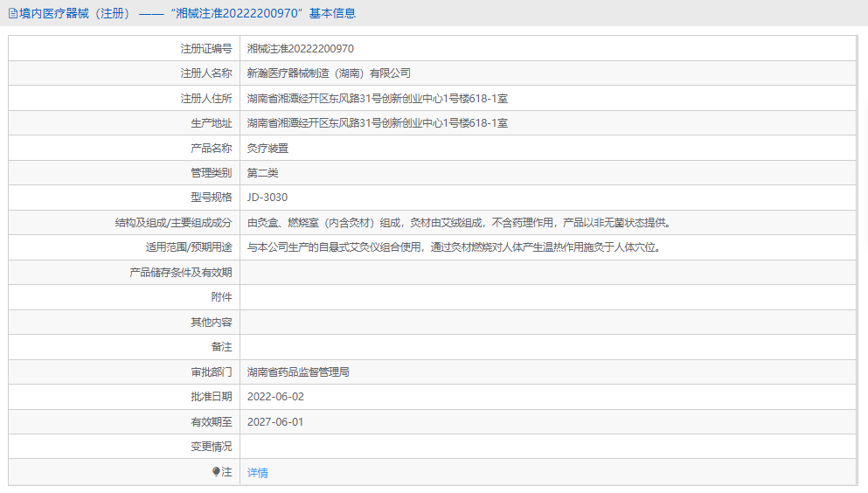Viewport: 868px width, 493px height.
Task: Click the 结构及组成/主要组成成分 label
Action: click(173, 222)
